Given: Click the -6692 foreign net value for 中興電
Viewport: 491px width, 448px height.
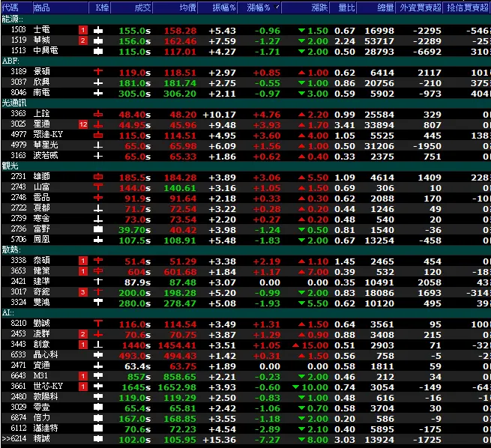Looking at the screenshot, I should click(x=427, y=52).
